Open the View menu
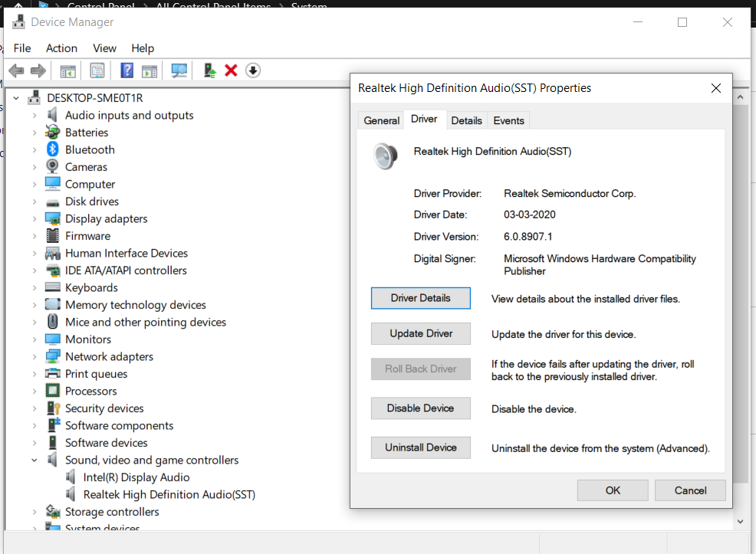This screenshot has width=756, height=554. coord(104,48)
